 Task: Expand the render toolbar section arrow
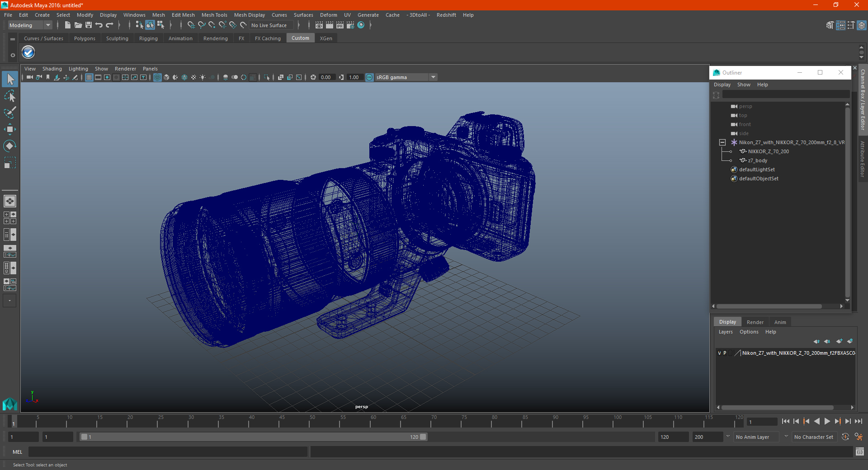coord(370,25)
